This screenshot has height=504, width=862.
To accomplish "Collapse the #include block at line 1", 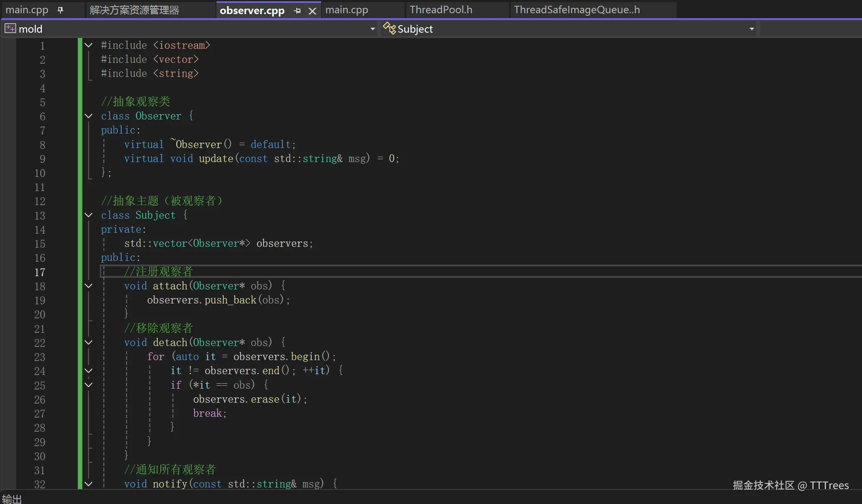I will [x=89, y=45].
